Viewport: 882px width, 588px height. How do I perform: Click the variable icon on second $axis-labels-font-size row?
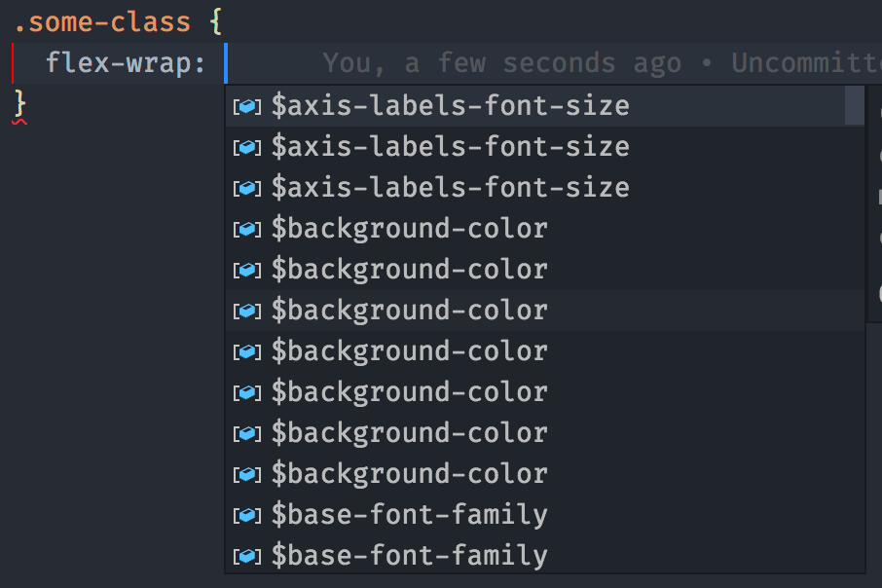point(247,146)
